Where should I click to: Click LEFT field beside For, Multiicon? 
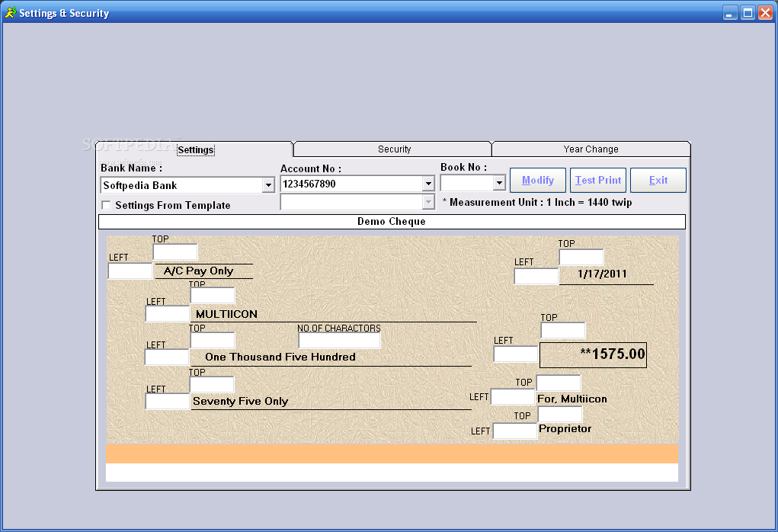[x=513, y=397]
